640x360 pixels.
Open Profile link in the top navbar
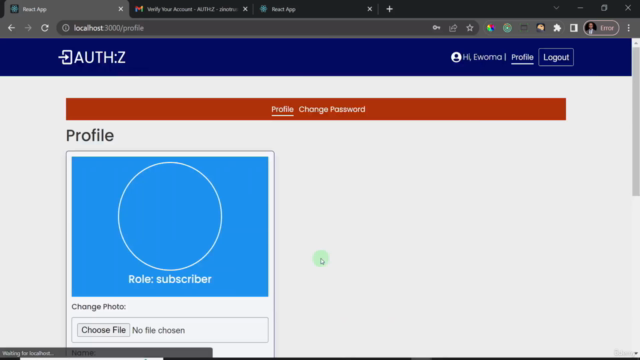point(522,57)
